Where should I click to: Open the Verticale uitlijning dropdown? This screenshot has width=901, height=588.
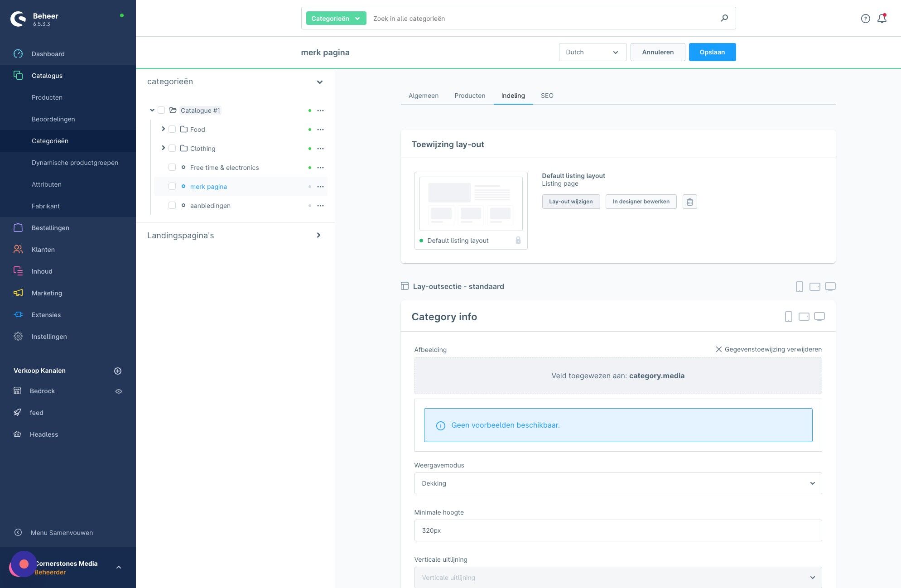pos(618,578)
